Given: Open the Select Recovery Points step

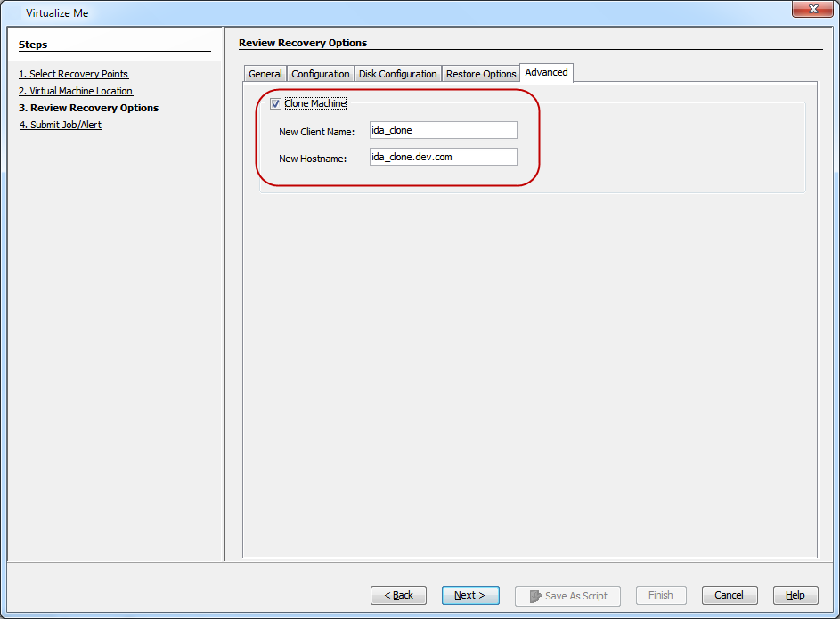Looking at the screenshot, I should click(x=73, y=74).
